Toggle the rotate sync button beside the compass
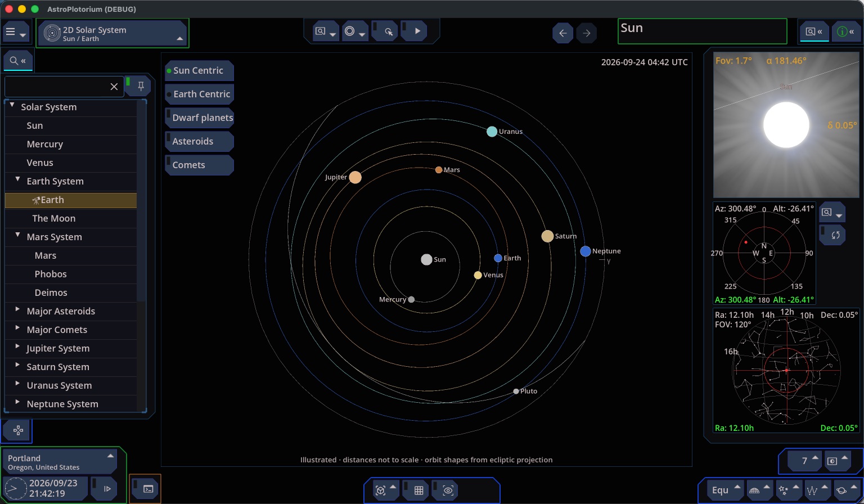Image resolution: width=864 pixels, height=504 pixels. (x=832, y=235)
